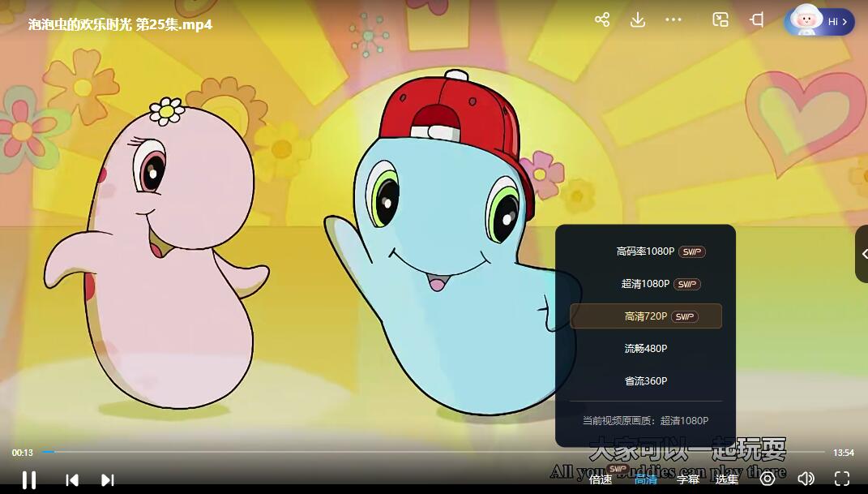Open player settings with the hexagon icon
The height and width of the screenshot is (494, 868).
pos(768,479)
